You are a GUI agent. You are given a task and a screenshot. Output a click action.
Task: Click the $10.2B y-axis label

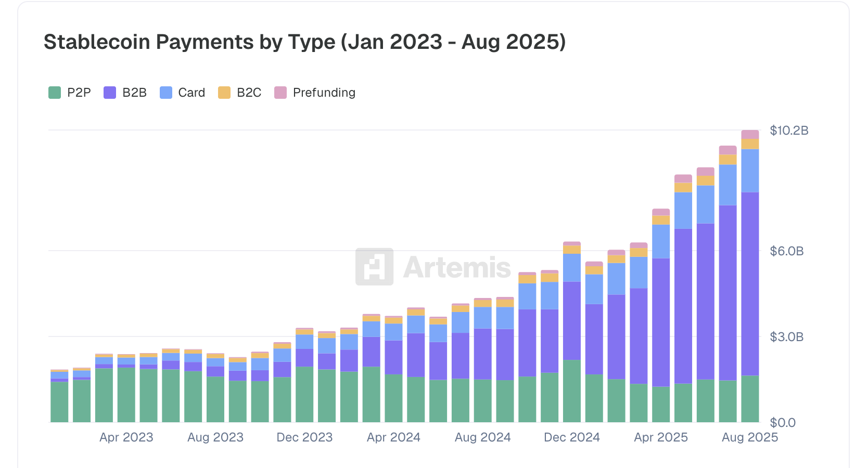click(x=789, y=131)
